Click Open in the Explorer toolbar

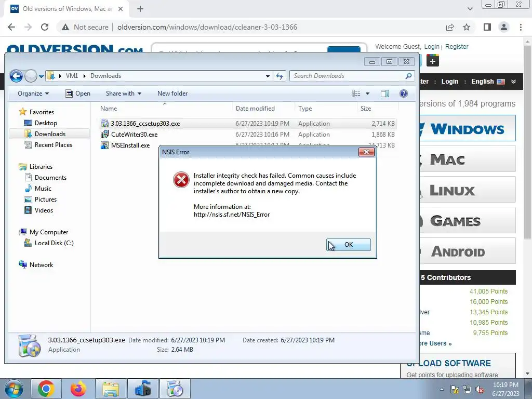tap(78, 94)
